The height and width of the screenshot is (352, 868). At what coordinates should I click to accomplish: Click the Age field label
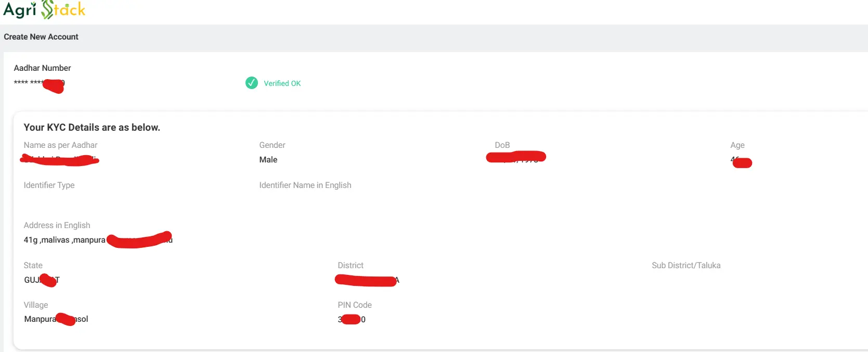tap(737, 145)
